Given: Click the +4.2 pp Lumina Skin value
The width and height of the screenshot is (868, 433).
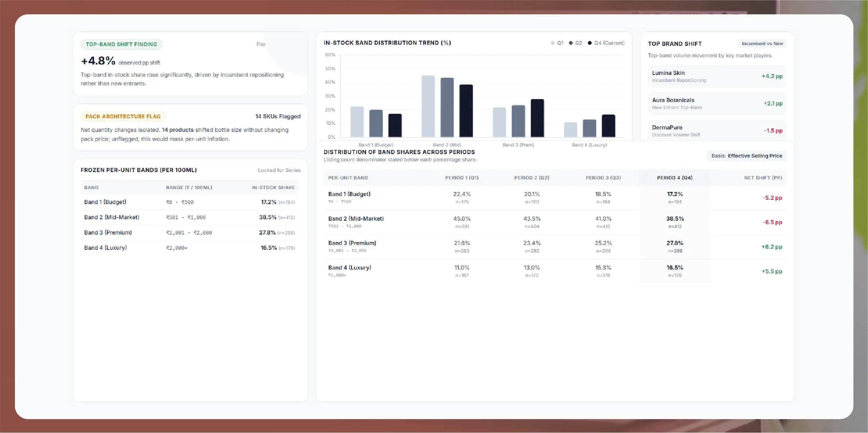Looking at the screenshot, I should pyautogui.click(x=772, y=76).
